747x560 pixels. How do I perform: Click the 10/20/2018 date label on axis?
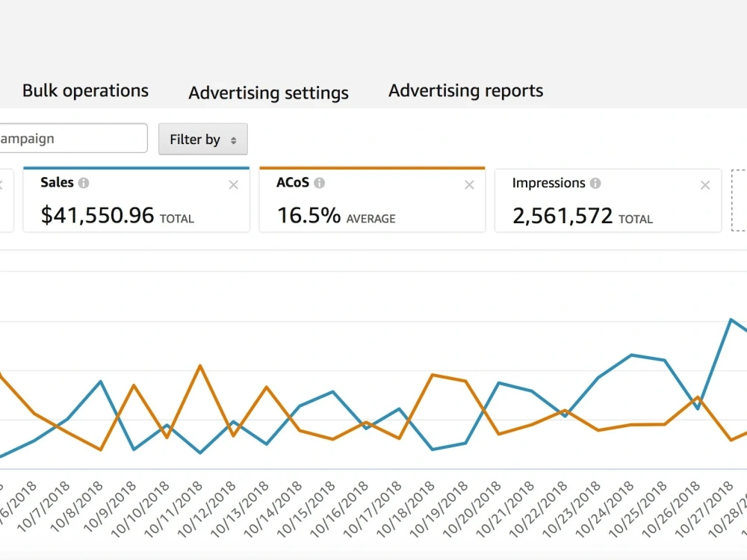[472, 508]
